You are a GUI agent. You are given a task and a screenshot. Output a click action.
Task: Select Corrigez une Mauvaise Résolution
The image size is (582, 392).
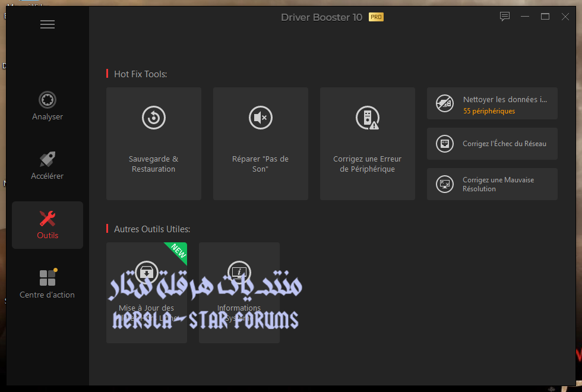492,184
